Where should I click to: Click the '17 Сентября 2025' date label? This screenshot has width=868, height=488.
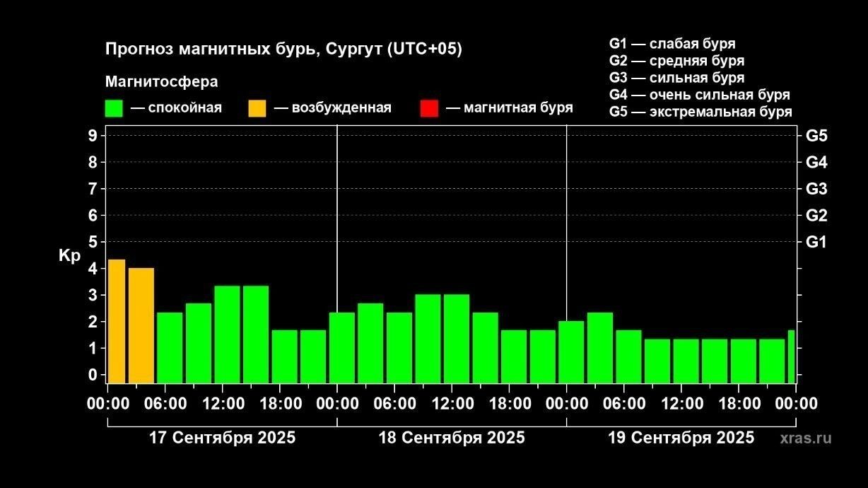(x=222, y=438)
